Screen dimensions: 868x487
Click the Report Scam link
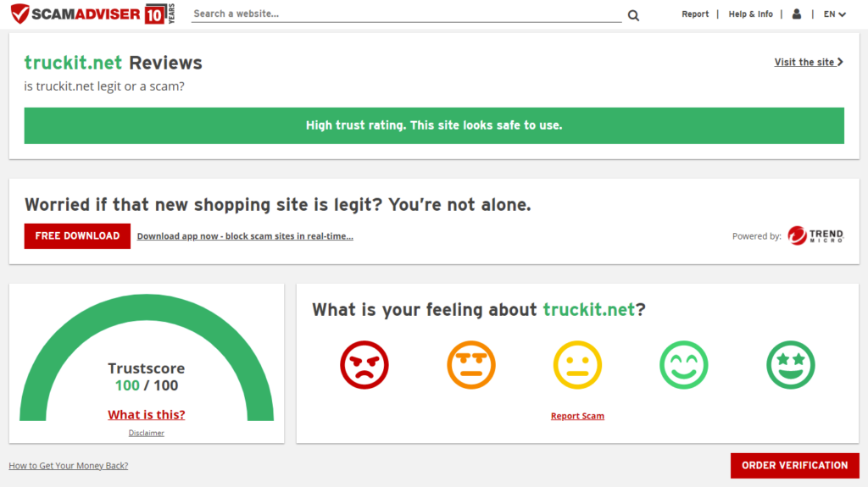coord(577,416)
